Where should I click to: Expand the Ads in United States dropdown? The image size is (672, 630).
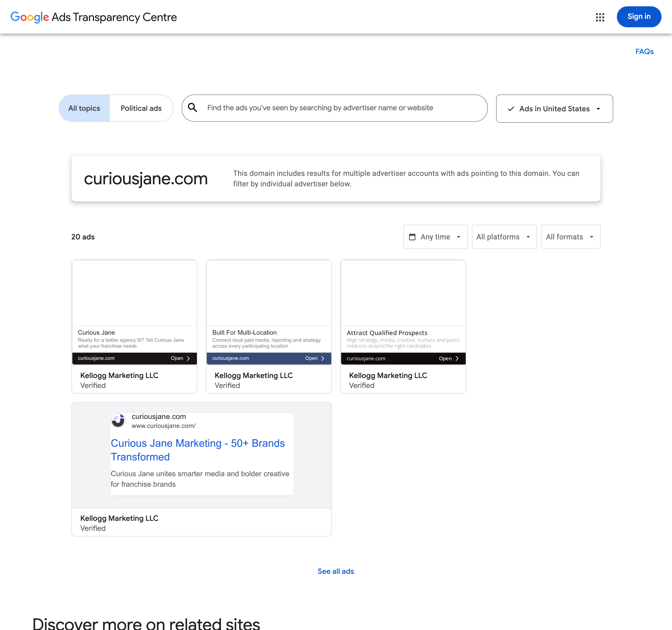coord(554,109)
